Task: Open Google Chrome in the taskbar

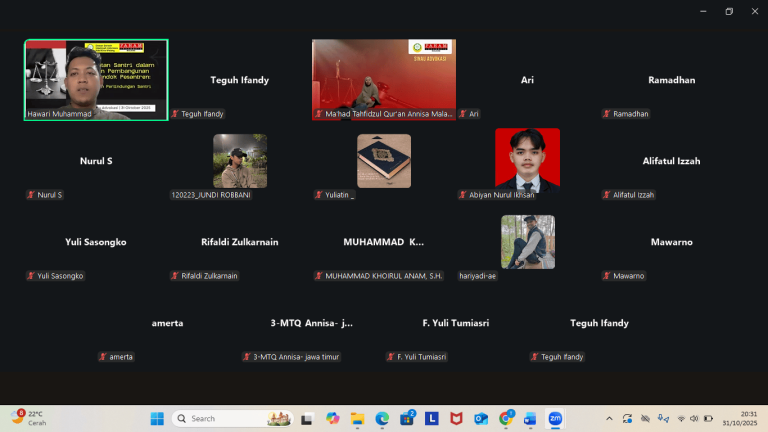Action: pos(506,418)
